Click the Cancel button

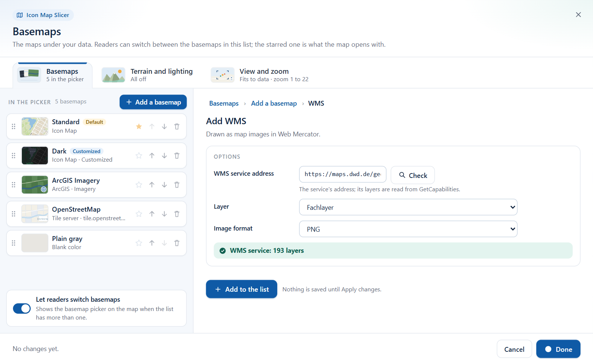tap(514, 349)
